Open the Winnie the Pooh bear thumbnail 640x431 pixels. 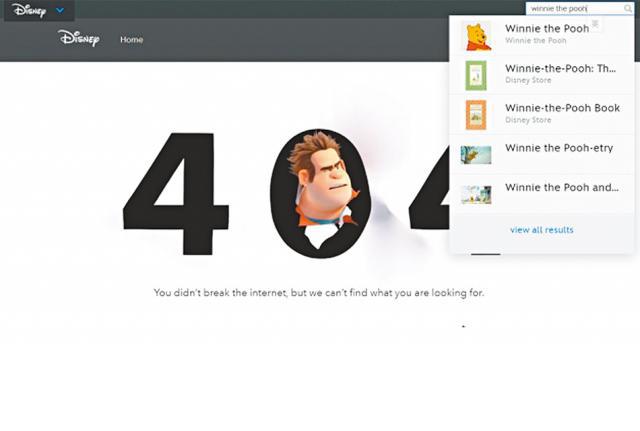coord(476,36)
